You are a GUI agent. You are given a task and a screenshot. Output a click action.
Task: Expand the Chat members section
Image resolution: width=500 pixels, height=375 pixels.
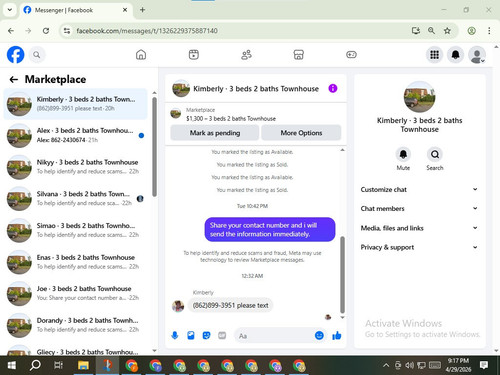pyautogui.click(x=419, y=208)
